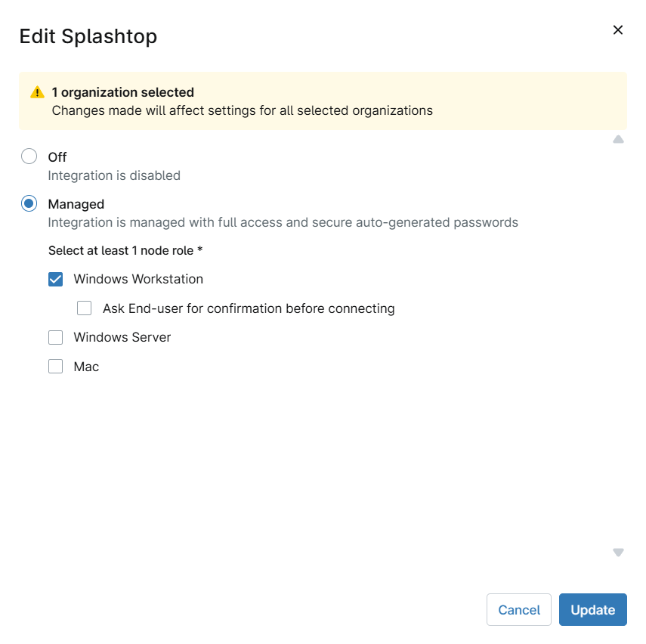The width and height of the screenshot is (646, 644).
Task: Select the Off radio button
Action: pyautogui.click(x=29, y=156)
